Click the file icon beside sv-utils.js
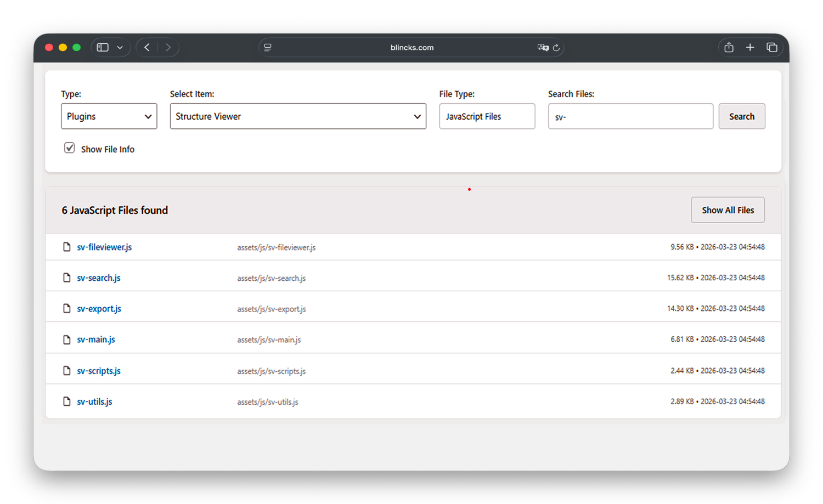Viewport: 823px width, 504px height. click(x=66, y=401)
